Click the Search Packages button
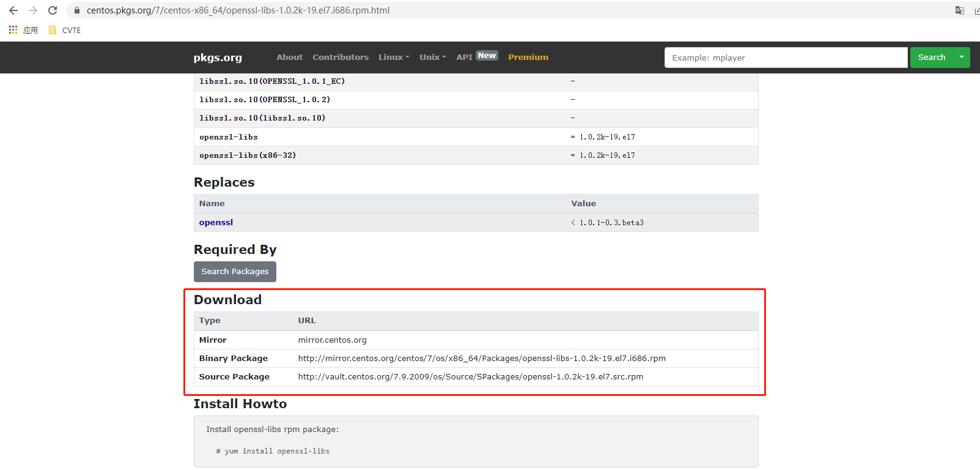 [x=235, y=272]
